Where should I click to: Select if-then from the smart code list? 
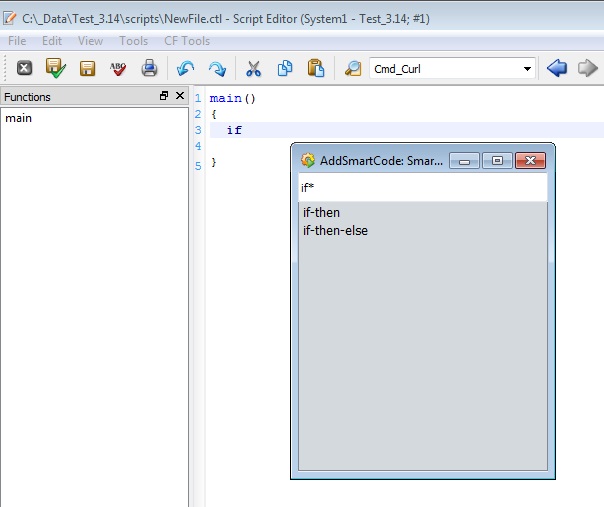[321, 213]
